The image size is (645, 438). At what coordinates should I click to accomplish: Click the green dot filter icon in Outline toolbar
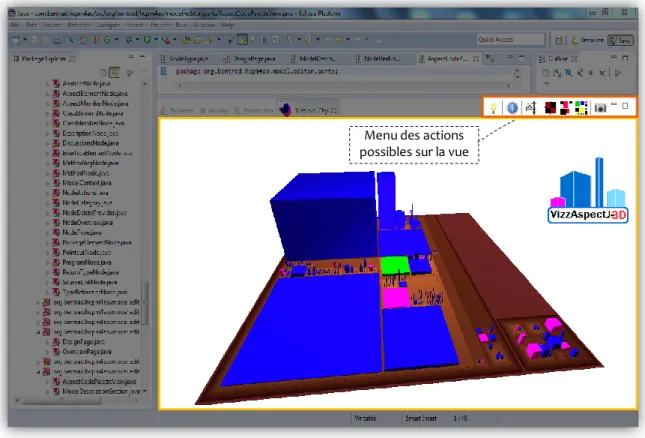click(591, 73)
